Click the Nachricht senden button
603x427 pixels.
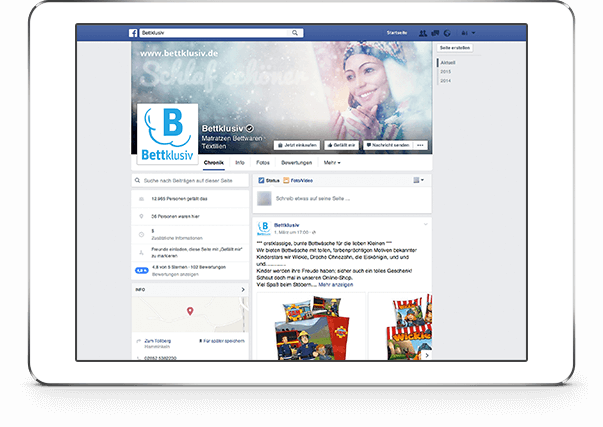(388, 145)
